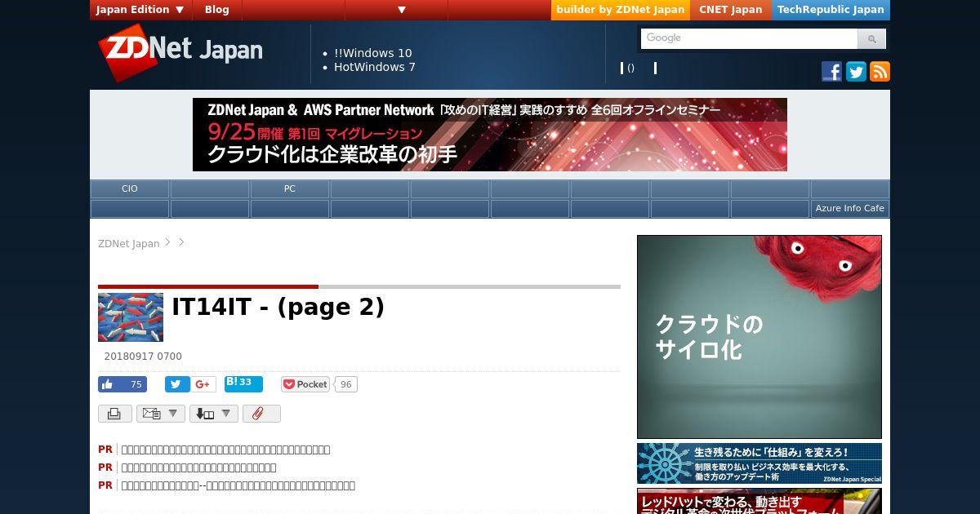Viewport: 980px width, 514px height.
Task: Click the red paperclip clip button
Action: pos(261,414)
